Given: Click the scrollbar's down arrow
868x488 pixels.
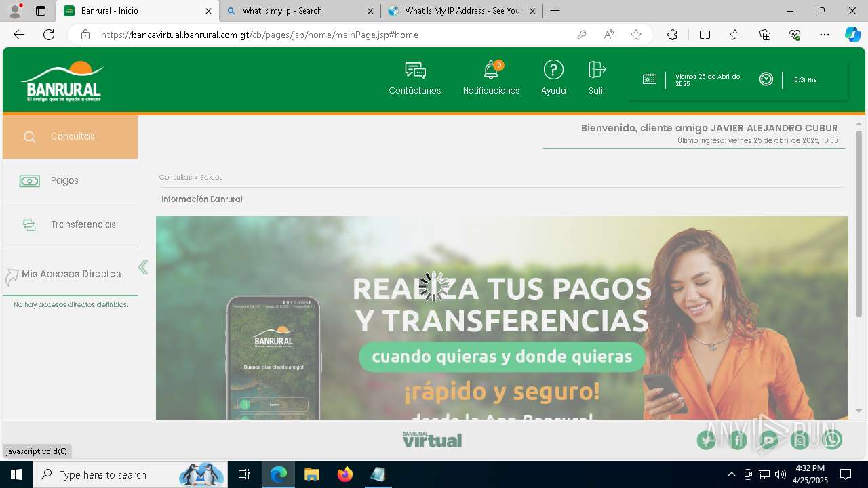Looking at the screenshot, I should (859, 411).
